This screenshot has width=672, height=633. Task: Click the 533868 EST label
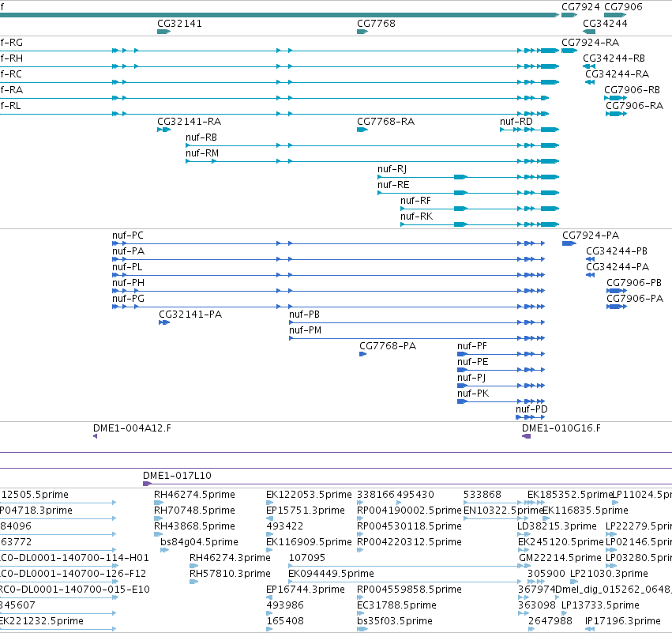coord(482,495)
